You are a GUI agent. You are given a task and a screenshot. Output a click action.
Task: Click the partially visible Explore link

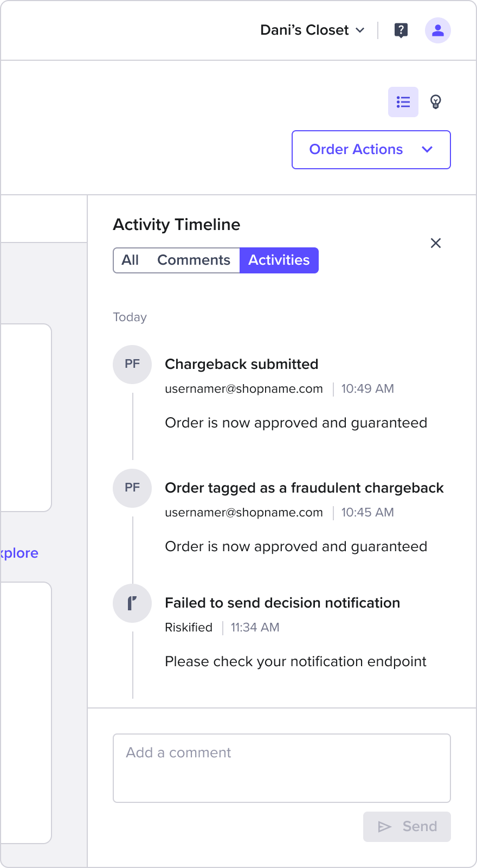coord(20,553)
